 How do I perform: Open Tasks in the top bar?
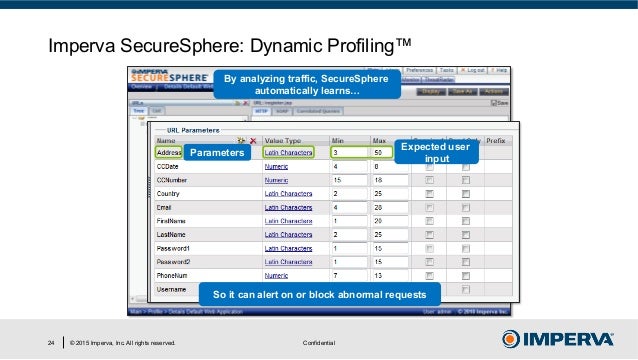[x=446, y=70]
